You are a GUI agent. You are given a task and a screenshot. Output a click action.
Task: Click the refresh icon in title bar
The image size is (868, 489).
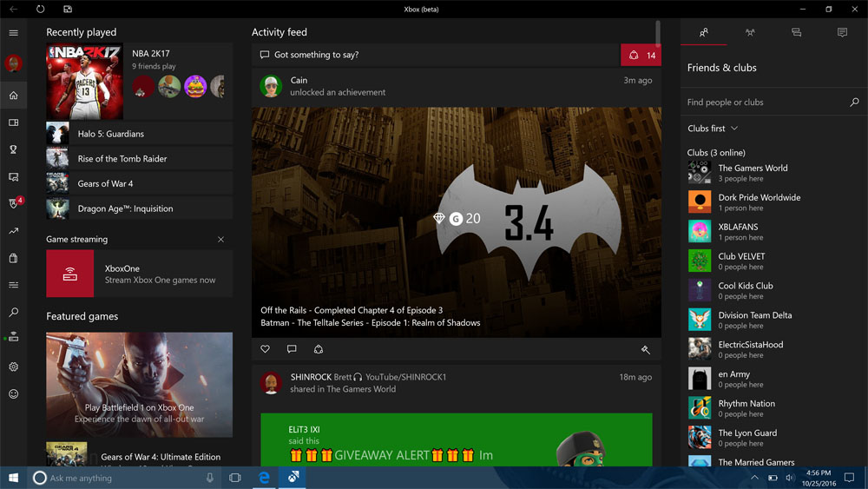[x=41, y=9]
